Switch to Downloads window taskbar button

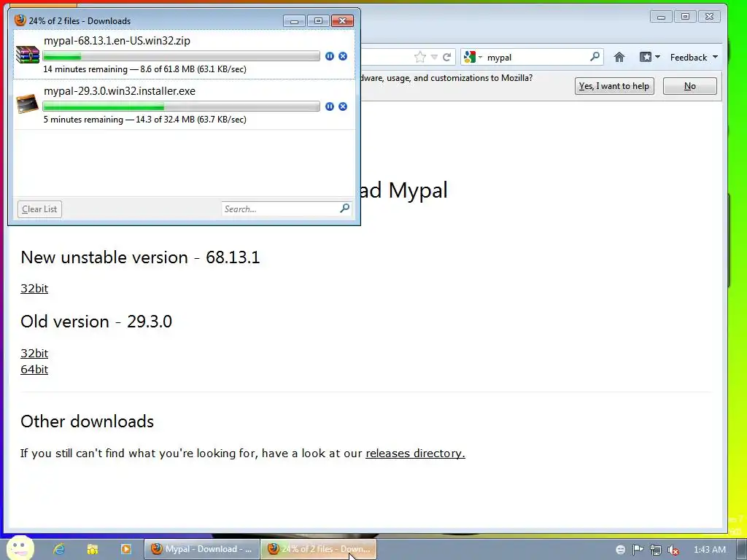[x=319, y=549]
